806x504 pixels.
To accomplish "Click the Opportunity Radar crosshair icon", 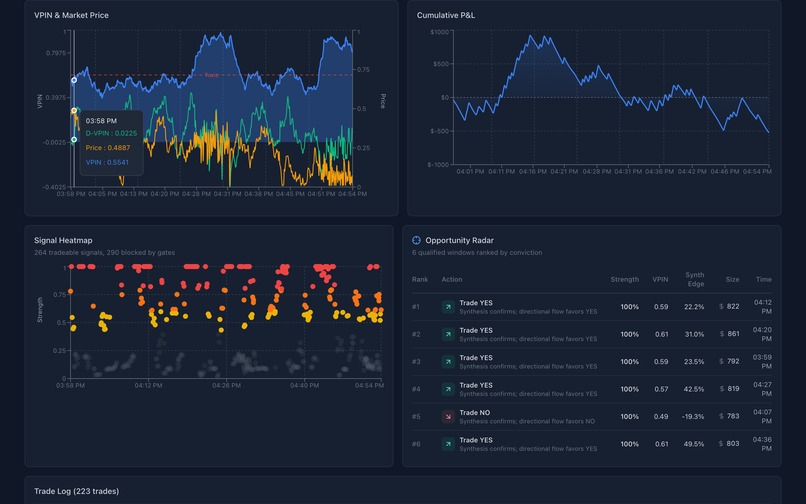I will 416,240.
